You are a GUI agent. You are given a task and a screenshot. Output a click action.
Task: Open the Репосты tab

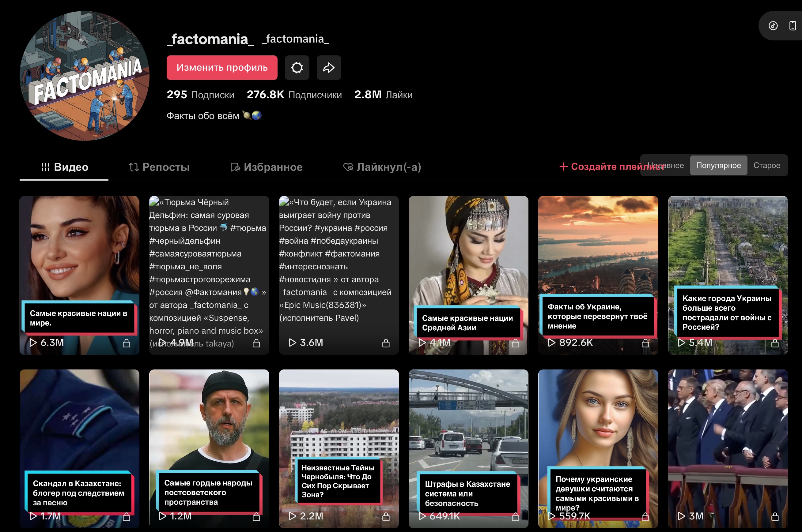[159, 167]
